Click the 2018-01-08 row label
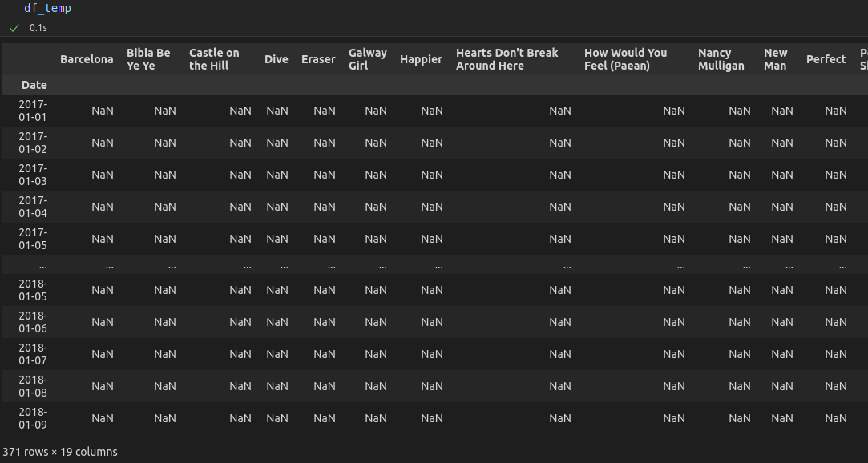The height and width of the screenshot is (463, 868). coord(33,386)
